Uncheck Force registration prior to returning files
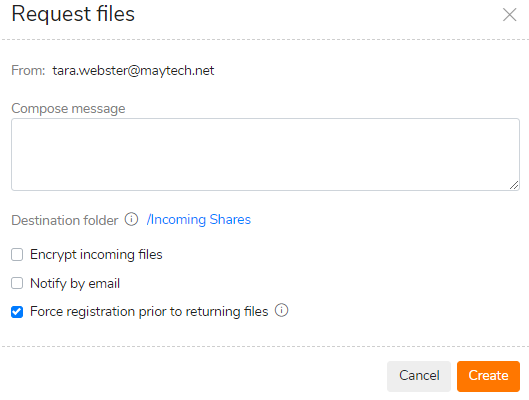The image size is (529, 400). click(x=17, y=312)
